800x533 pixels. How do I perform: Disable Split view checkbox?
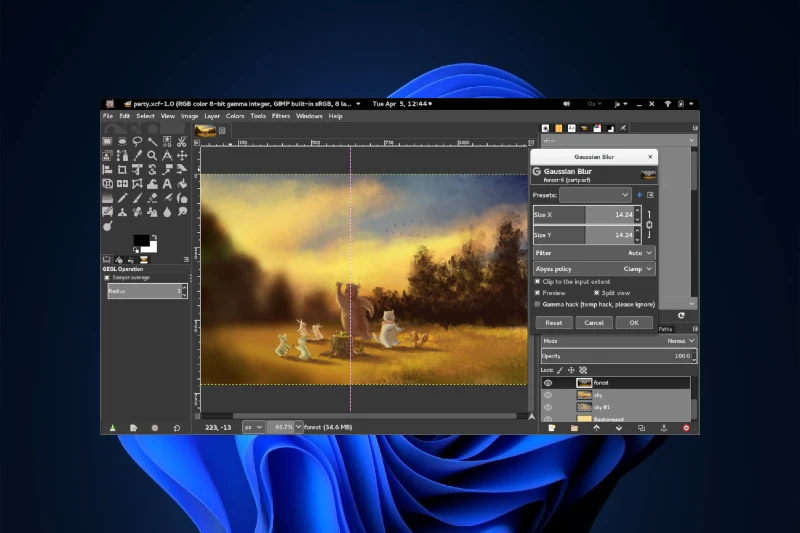(x=596, y=293)
